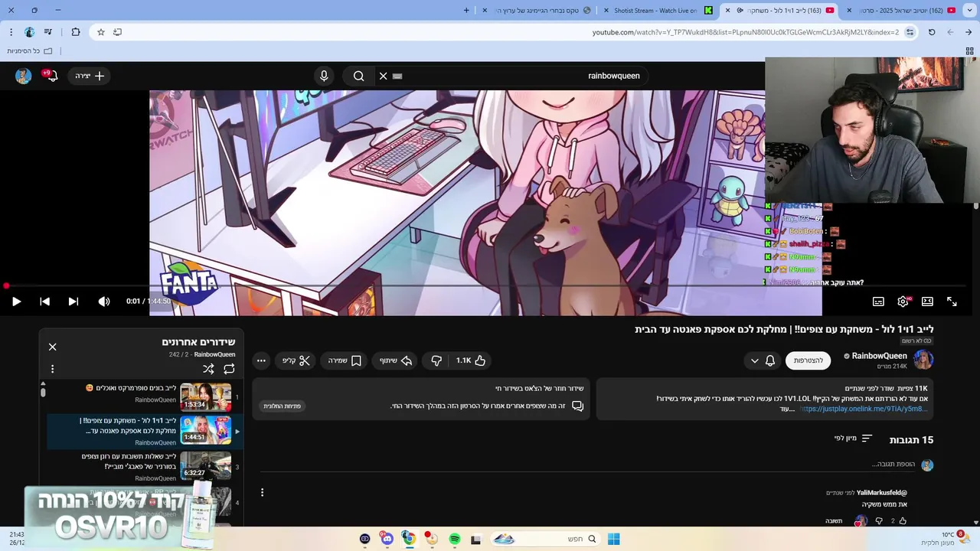Screen dimensions: 980x551
Task: Open YouTube notifications bell
Action: point(52,76)
